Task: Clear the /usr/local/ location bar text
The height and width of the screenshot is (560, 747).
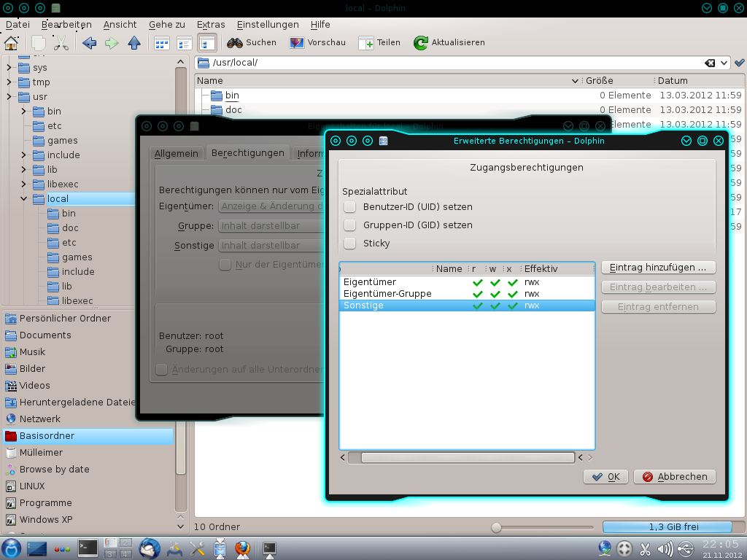Action: tap(710, 63)
